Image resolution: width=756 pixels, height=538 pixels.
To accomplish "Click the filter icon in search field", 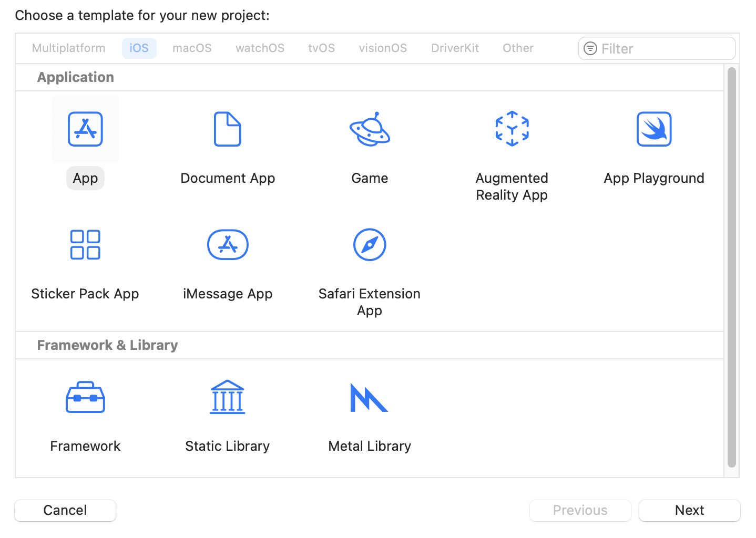I will [590, 48].
